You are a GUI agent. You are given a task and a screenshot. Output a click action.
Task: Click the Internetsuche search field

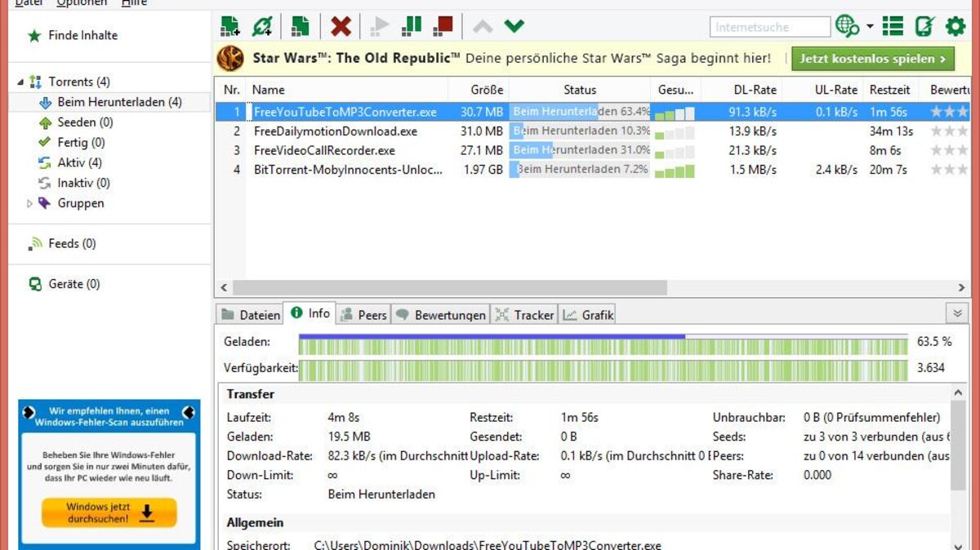point(768,26)
